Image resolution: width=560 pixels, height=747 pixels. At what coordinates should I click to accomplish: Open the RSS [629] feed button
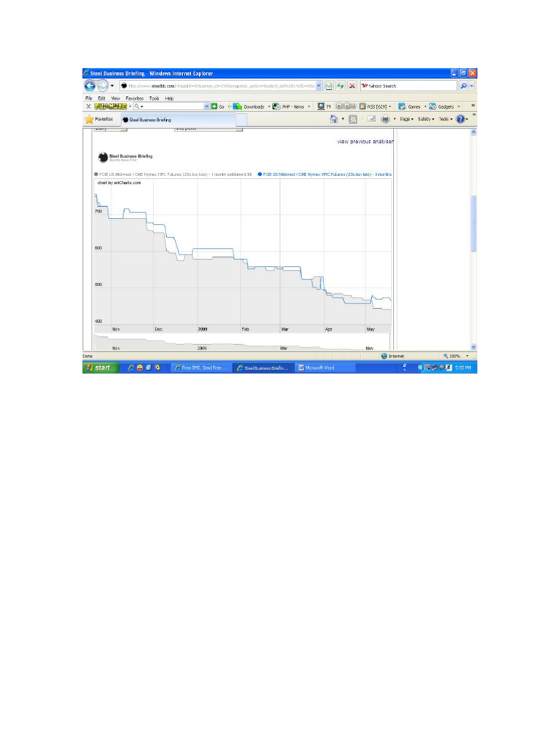click(375, 107)
